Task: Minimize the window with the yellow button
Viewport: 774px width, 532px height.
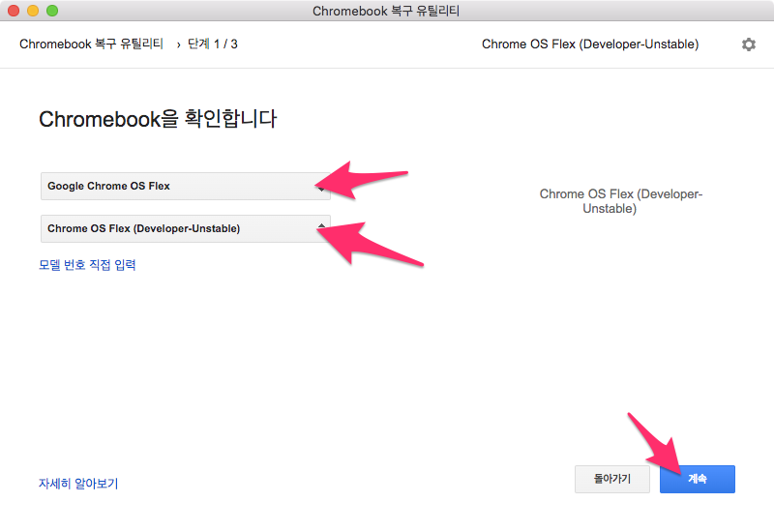Action: tap(33, 11)
